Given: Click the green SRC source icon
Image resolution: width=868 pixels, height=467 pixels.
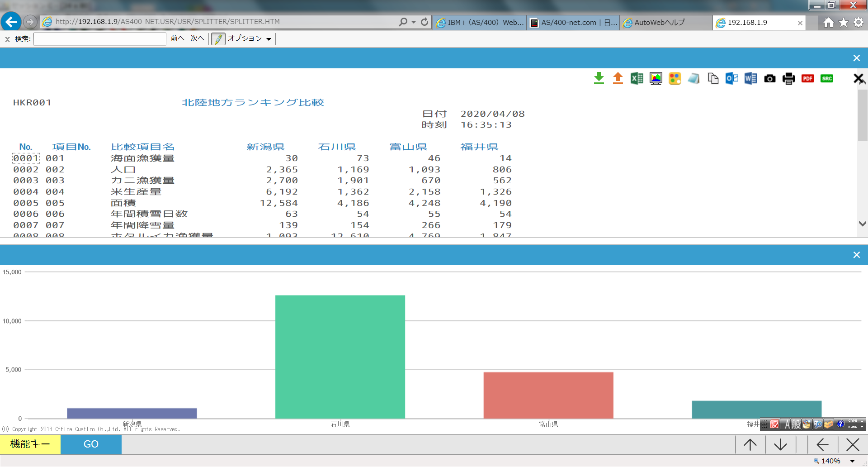Looking at the screenshot, I should [x=826, y=78].
